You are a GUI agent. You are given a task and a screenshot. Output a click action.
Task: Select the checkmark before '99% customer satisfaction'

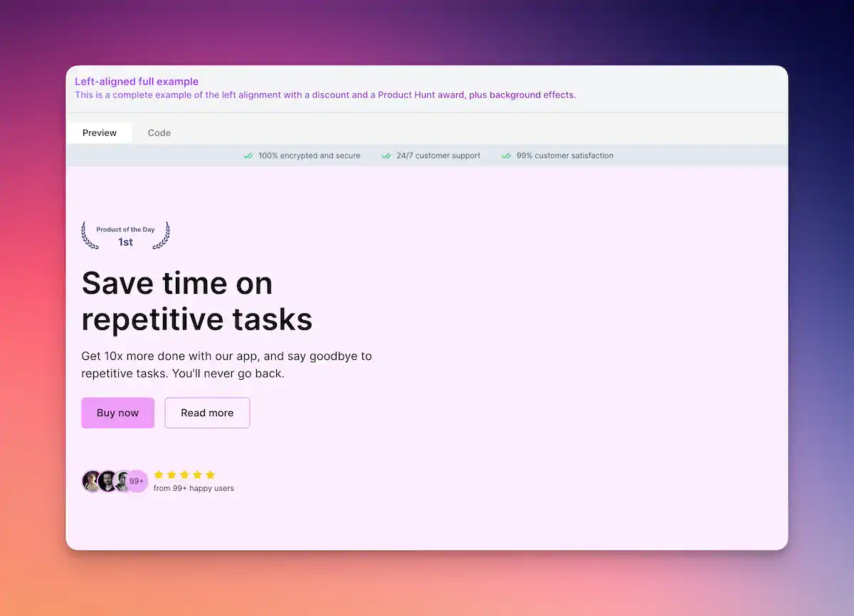(x=506, y=155)
